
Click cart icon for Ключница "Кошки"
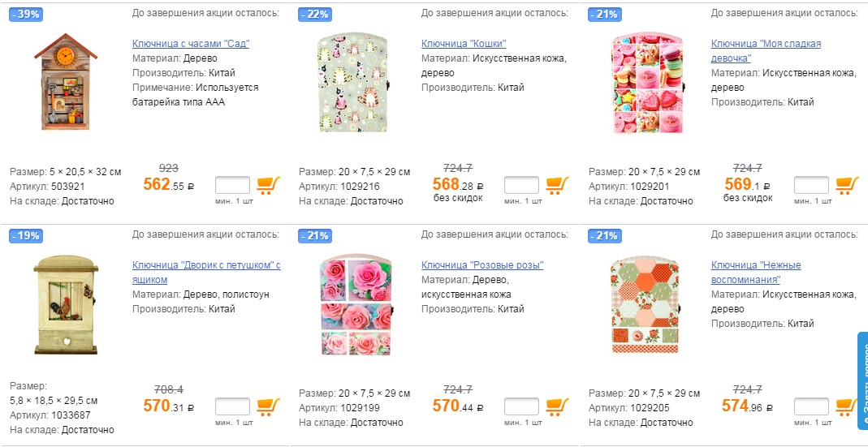pyautogui.click(x=557, y=185)
